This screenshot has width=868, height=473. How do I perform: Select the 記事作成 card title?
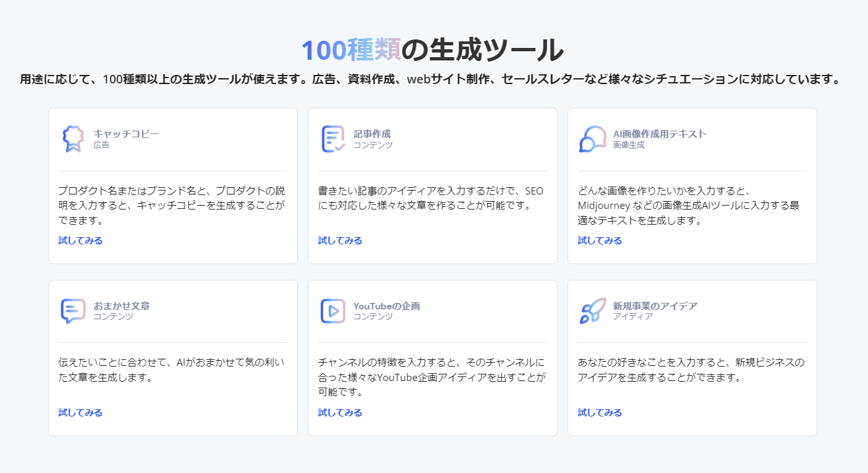click(372, 133)
